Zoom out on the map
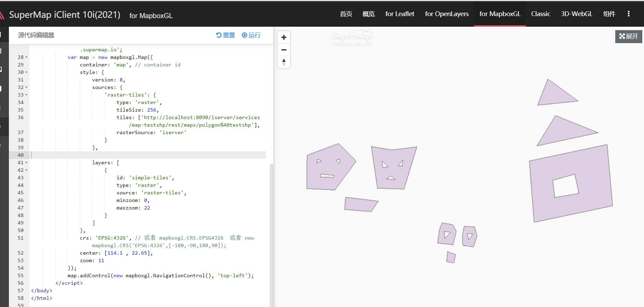The height and width of the screenshot is (307, 644). point(284,50)
